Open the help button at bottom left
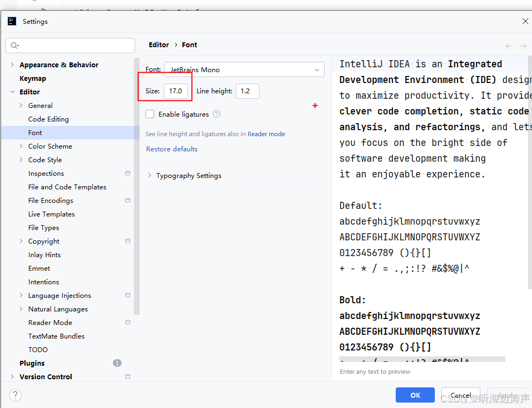 [16, 395]
